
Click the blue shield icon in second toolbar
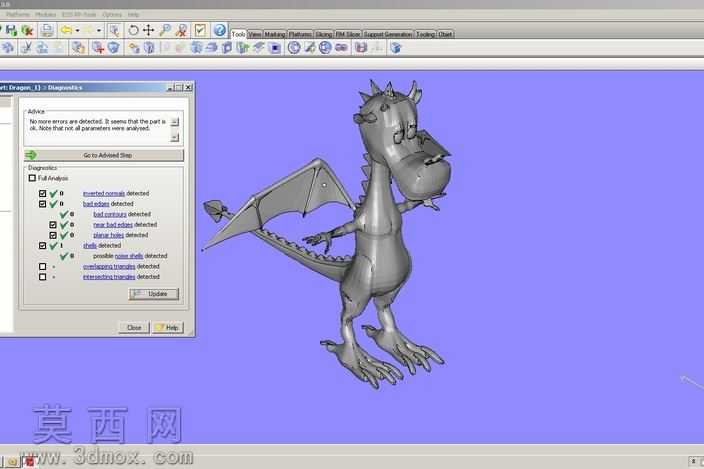[114, 48]
